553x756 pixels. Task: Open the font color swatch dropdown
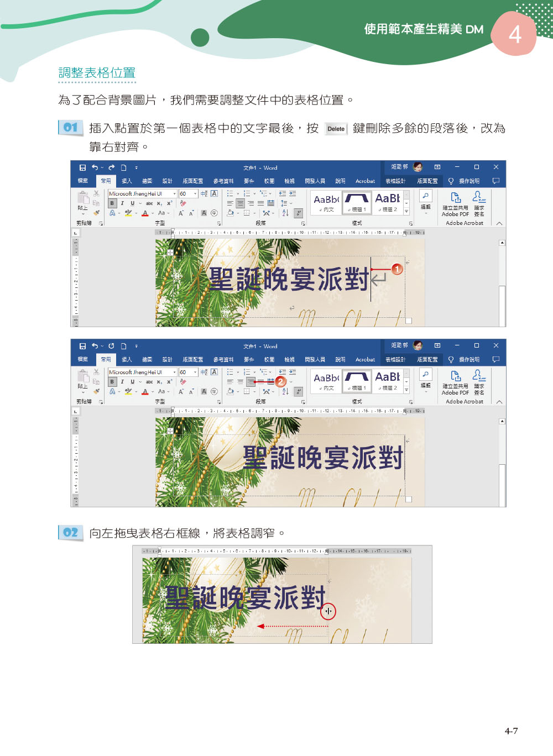(x=152, y=213)
